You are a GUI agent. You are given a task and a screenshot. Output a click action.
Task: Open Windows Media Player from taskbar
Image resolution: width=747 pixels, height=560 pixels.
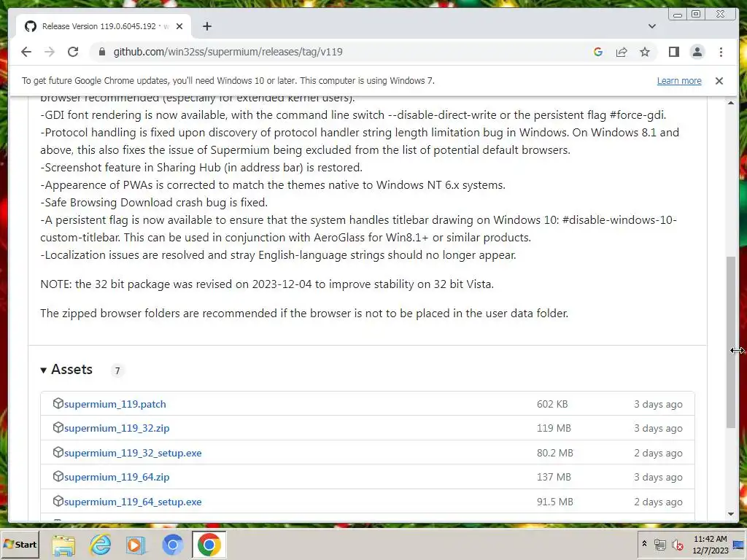[x=136, y=545]
